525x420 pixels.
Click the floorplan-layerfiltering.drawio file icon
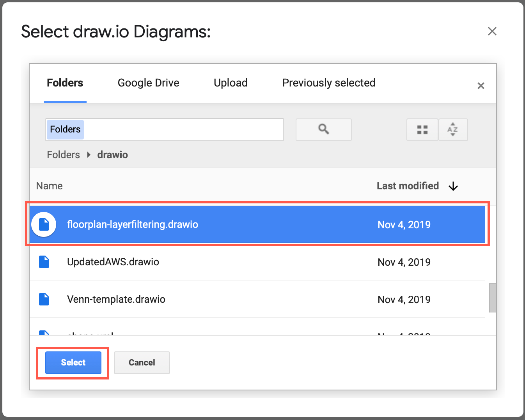click(44, 224)
